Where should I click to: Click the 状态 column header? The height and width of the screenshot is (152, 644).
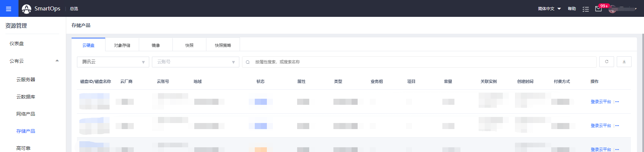[260, 82]
